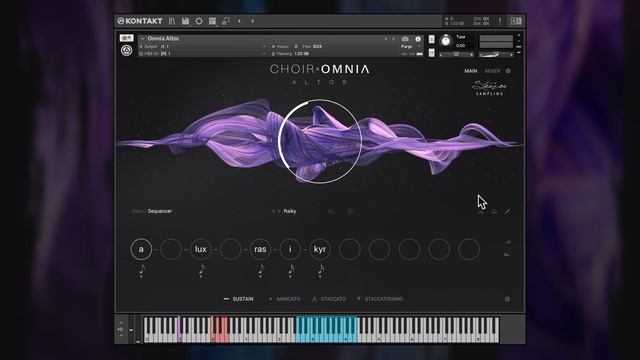Click the round Native Instruments badge icon

pyautogui.click(x=127, y=51)
